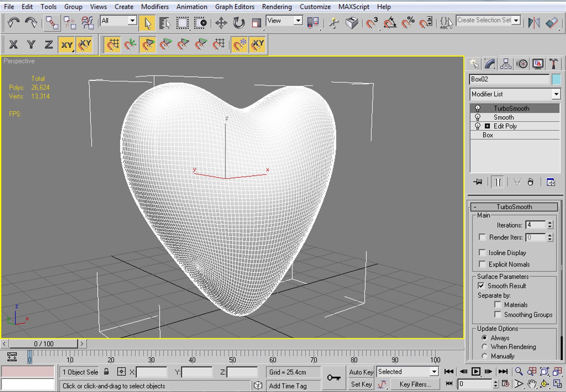Screen dimensions: 566x392
Task: Open the MAXScript menu
Action: coord(354,7)
